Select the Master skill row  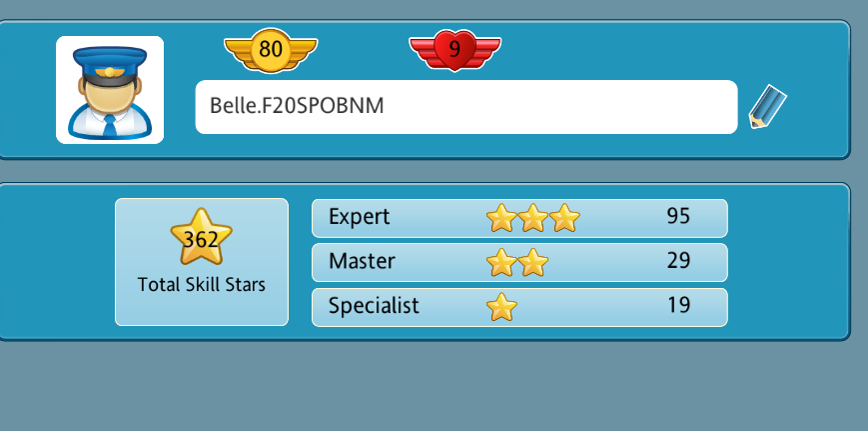519,263
